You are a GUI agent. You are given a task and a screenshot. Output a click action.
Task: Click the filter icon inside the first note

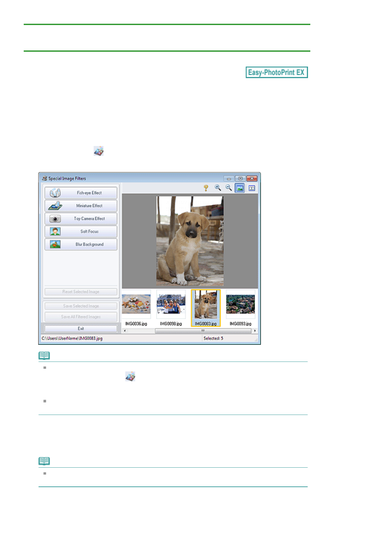point(130,376)
